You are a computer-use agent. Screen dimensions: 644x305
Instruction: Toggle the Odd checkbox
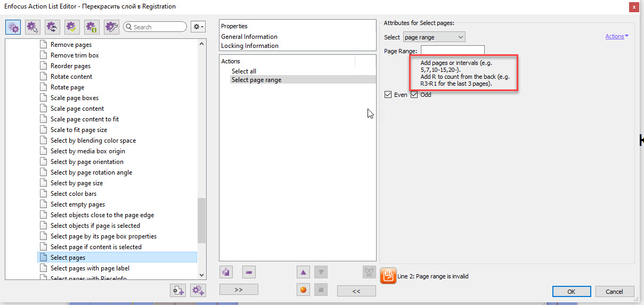[x=414, y=95]
